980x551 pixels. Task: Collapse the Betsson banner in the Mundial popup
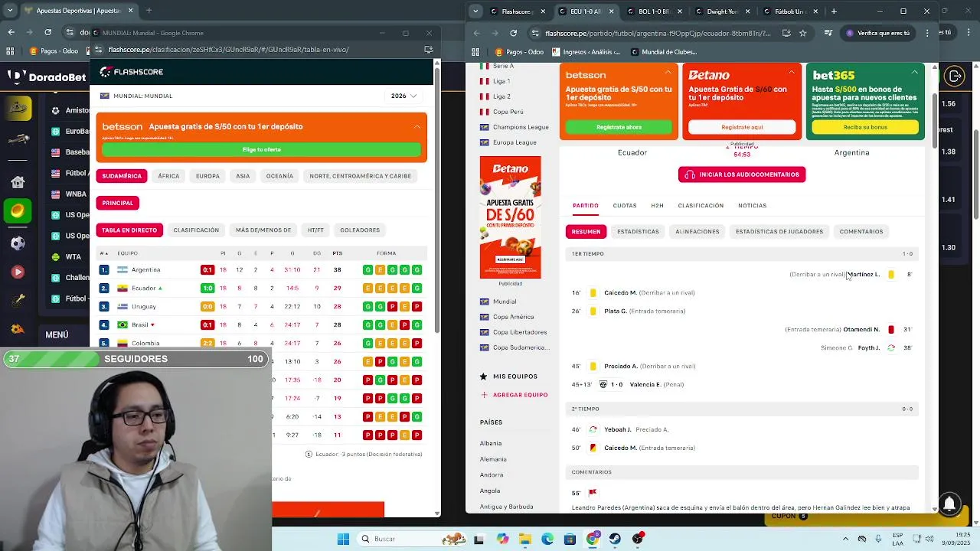point(417,126)
